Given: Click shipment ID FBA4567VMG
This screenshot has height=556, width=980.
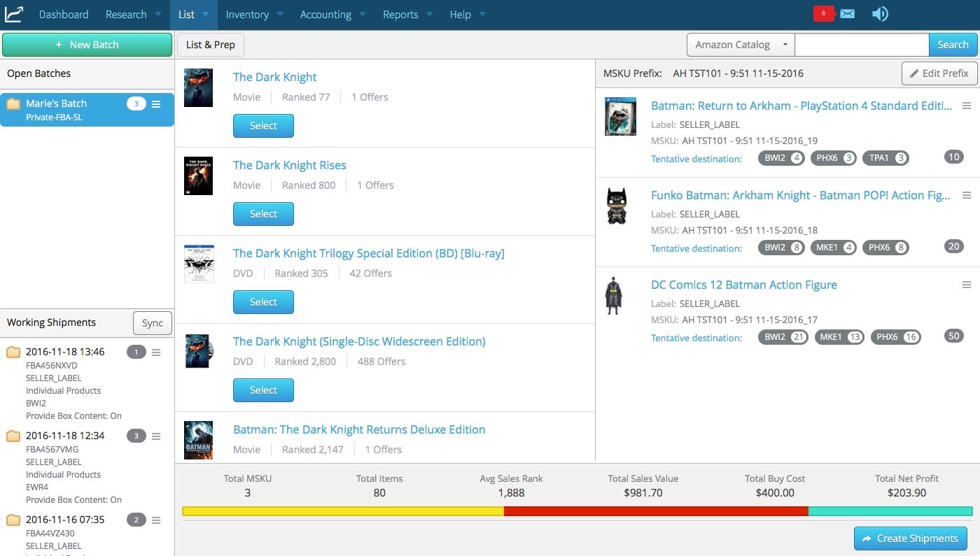Looking at the screenshot, I should 52,449.
